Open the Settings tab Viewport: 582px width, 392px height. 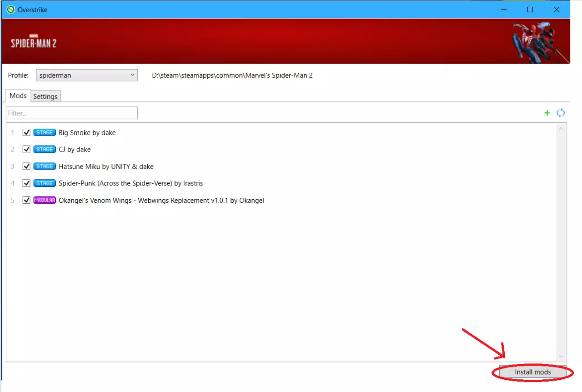45,96
